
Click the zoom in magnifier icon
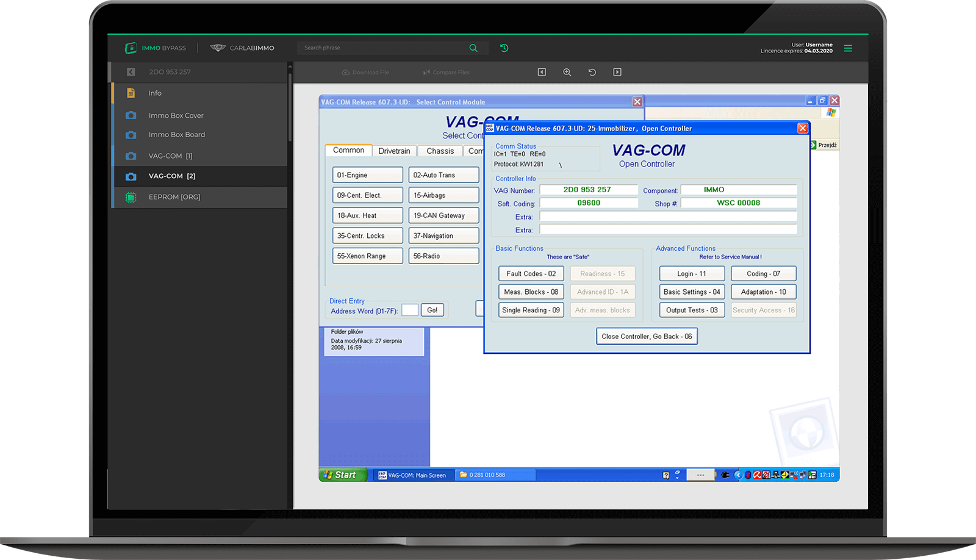point(567,72)
